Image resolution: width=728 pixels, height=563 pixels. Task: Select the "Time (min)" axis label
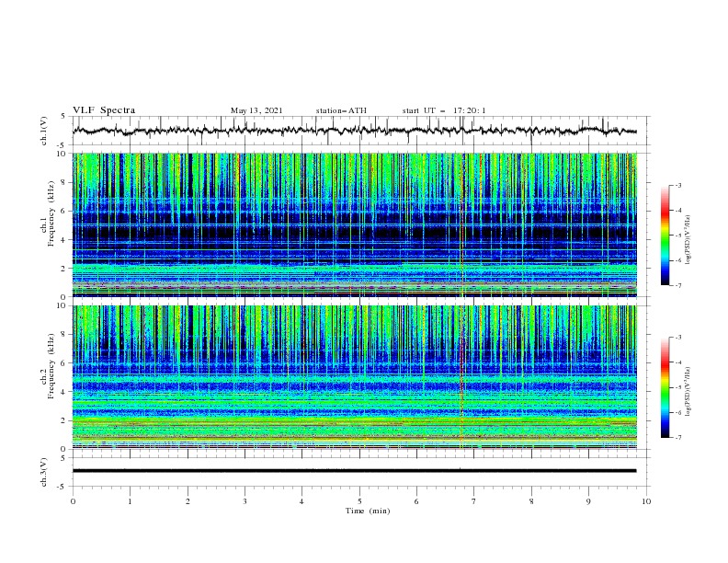(x=368, y=511)
